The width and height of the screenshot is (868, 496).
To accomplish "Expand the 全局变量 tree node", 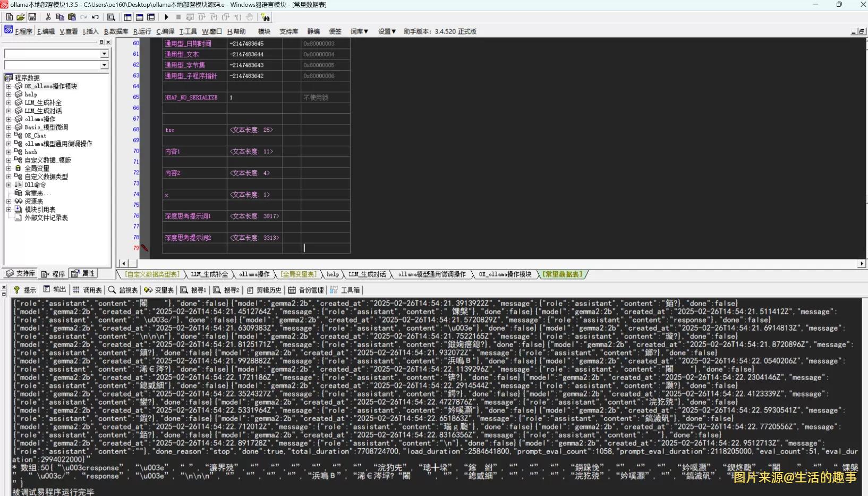I will (8, 168).
